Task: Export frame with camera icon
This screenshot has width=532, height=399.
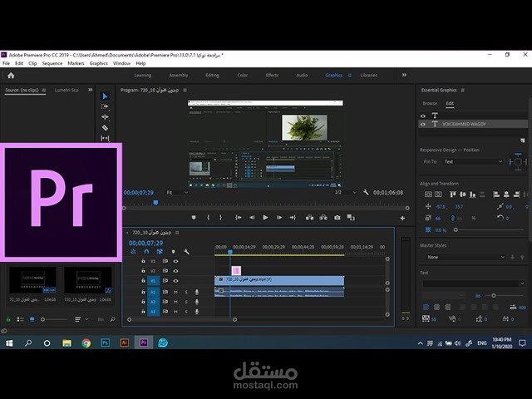Action: (337, 218)
